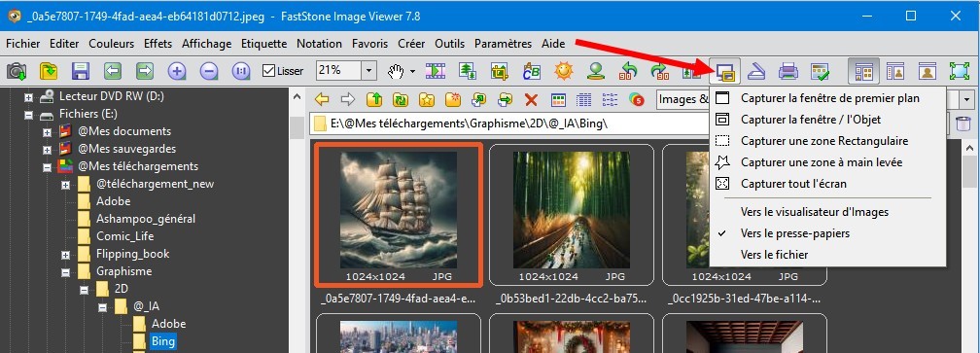Select the Adobe folder under @_IA
Viewport: 980px width, 353px height.
tap(169, 324)
